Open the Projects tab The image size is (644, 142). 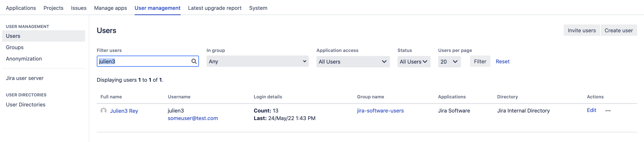[53, 8]
